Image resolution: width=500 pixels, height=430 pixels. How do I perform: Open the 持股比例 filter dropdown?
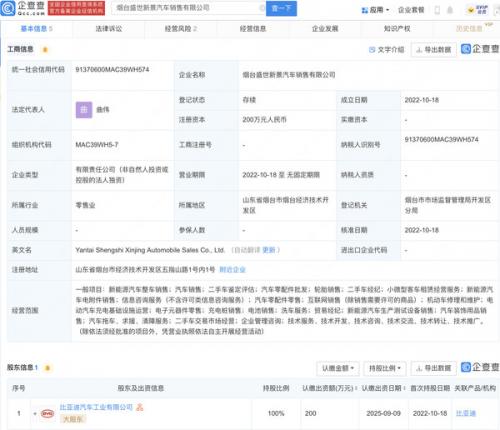tap(385, 368)
